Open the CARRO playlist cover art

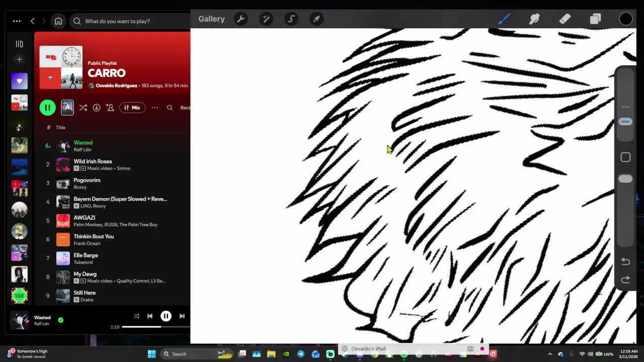pyautogui.click(x=61, y=67)
